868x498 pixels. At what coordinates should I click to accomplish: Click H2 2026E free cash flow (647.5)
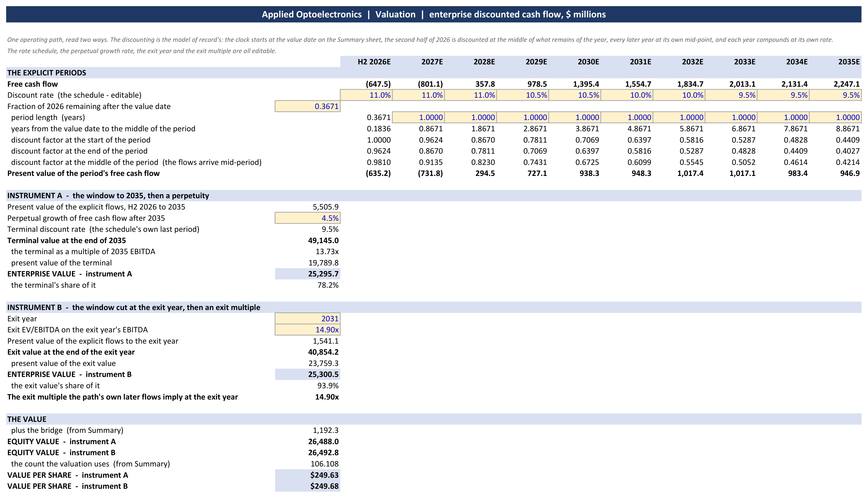[378, 84]
